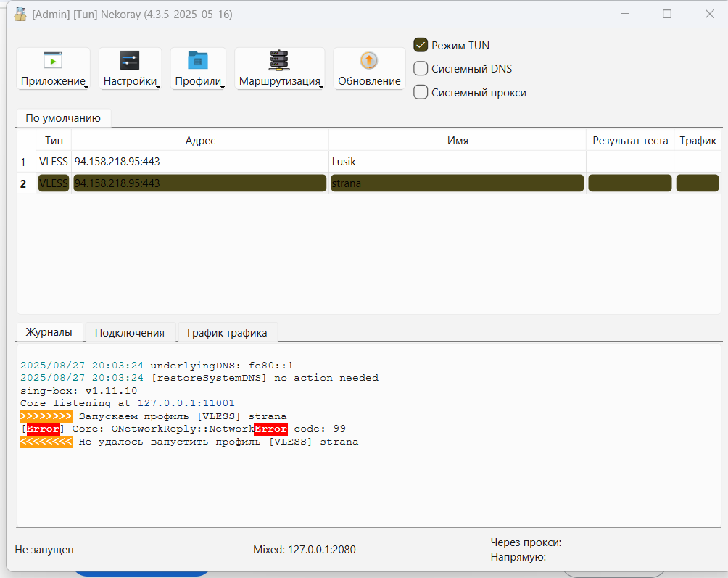Sort by the Адрес column header

(x=200, y=140)
